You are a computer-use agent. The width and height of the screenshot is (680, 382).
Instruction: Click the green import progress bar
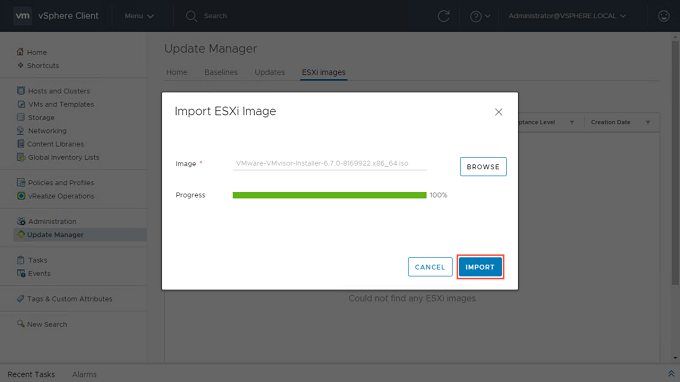pos(330,195)
